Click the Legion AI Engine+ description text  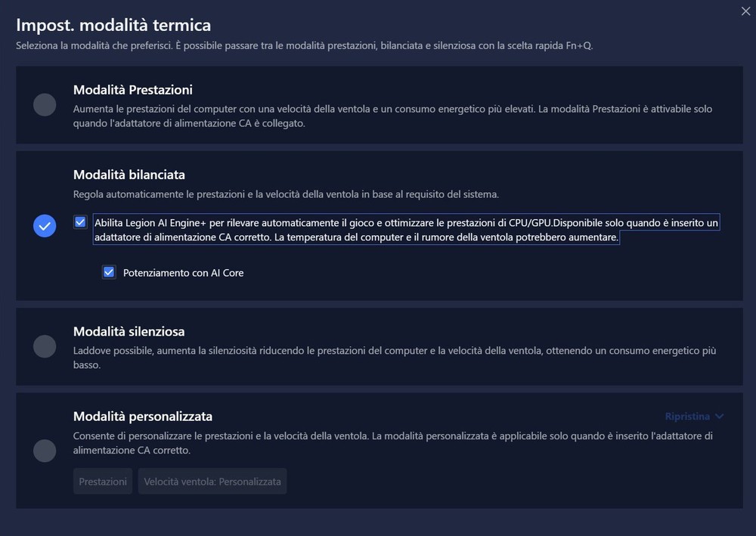pyautogui.click(x=406, y=230)
